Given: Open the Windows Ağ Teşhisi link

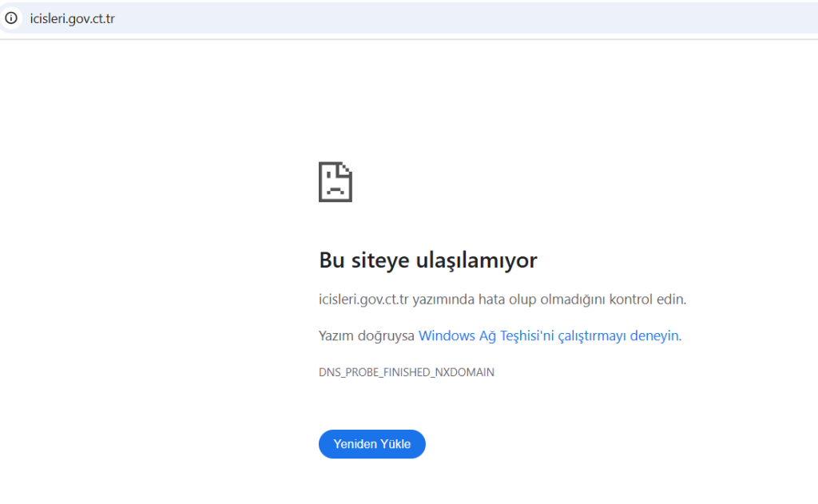Looking at the screenshot, I should pyautogui.click(x=549, y=336).
